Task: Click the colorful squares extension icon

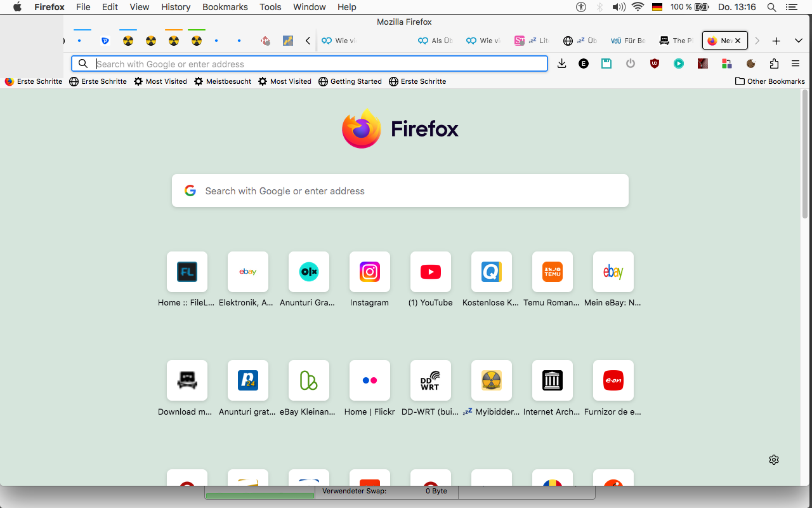Action: (x=727, y=63)
